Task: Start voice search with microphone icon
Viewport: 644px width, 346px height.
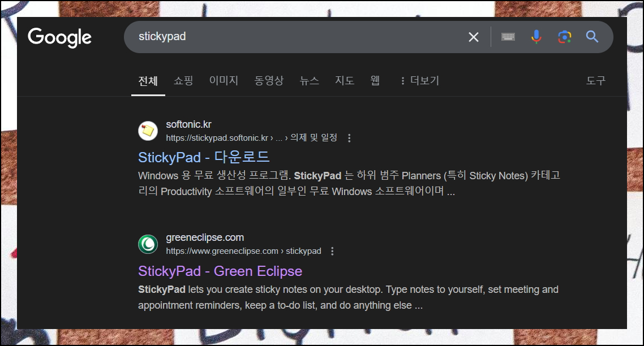Action: pyautogui.click(x=536, y=37)
